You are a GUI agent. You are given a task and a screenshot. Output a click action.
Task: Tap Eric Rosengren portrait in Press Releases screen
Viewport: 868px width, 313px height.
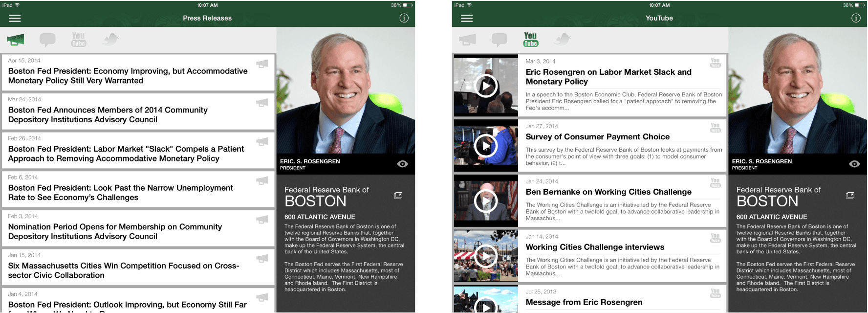coord(346,90)
